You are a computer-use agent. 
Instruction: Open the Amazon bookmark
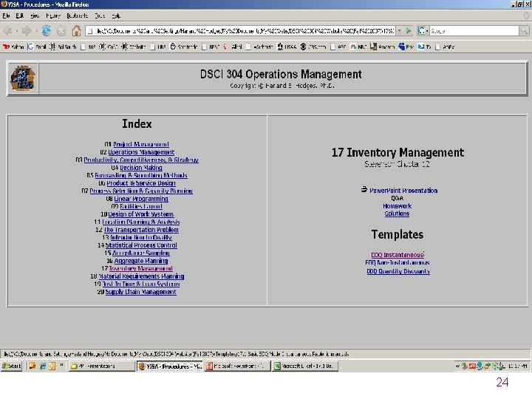coord(383,47)
